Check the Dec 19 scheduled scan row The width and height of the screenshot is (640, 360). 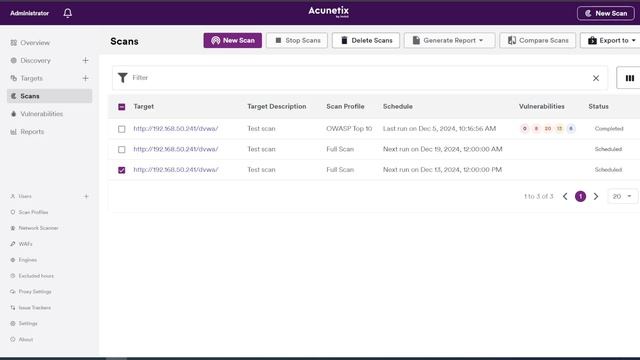pos(122,149)
